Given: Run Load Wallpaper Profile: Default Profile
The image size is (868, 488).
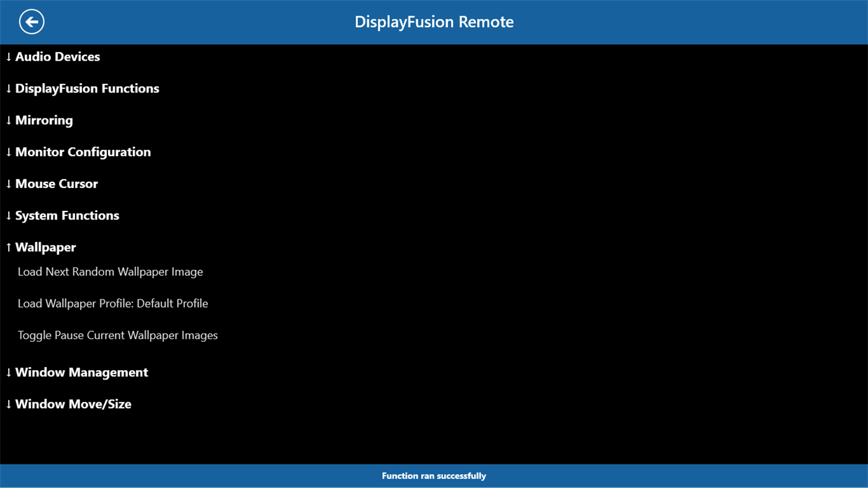Looking at the screenshot, I should [x=112, y=303].
